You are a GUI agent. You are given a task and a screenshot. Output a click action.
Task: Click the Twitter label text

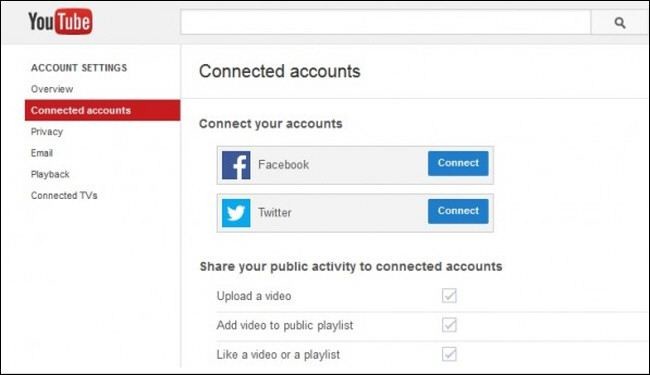point(275,213)
